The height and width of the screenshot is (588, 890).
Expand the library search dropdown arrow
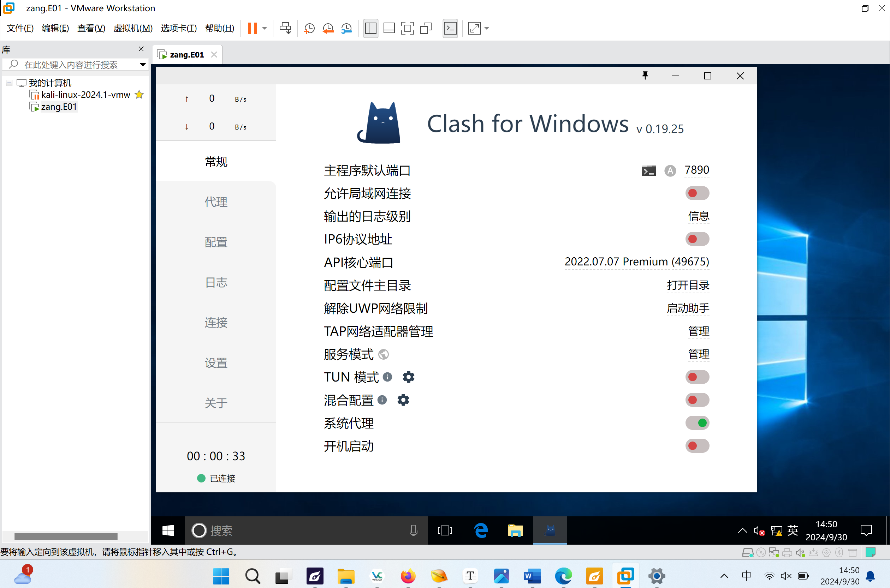(x=143, y=65)
